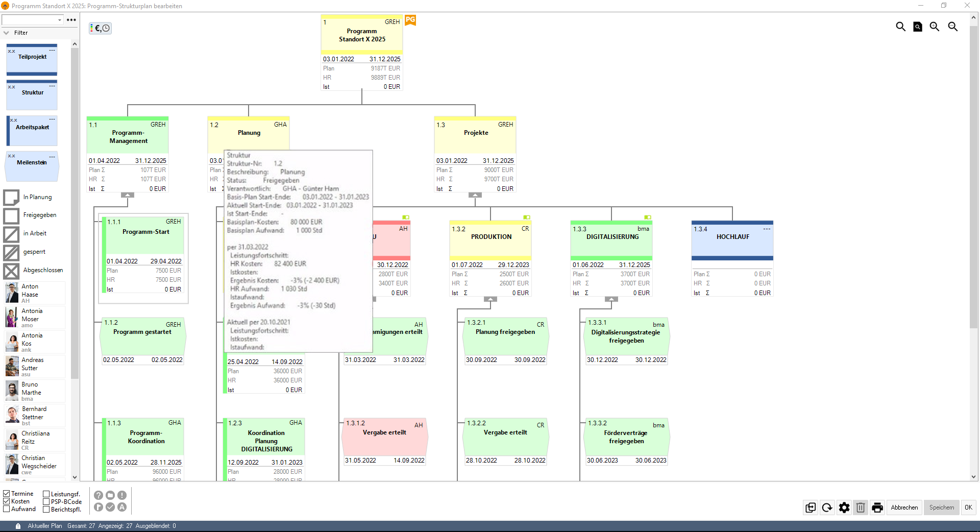Choose the gesperrt status symbol
980x532 pixels.
coord(11,252)
